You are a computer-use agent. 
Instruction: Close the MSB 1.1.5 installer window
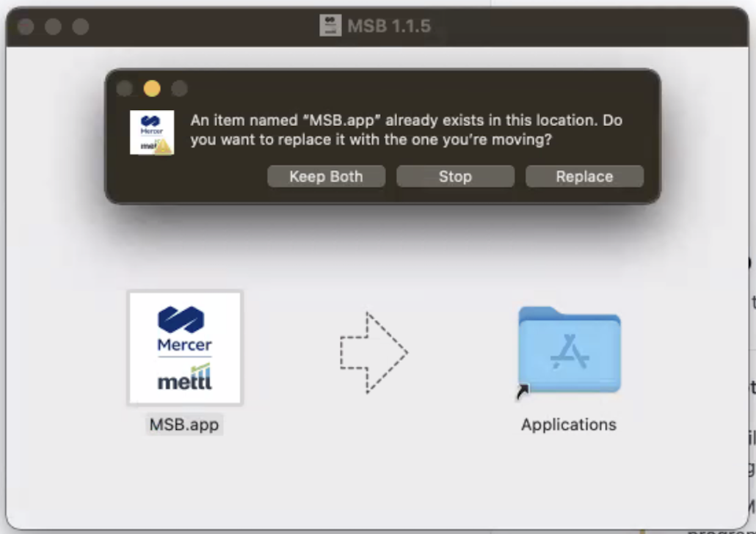[x=26, y=27]
